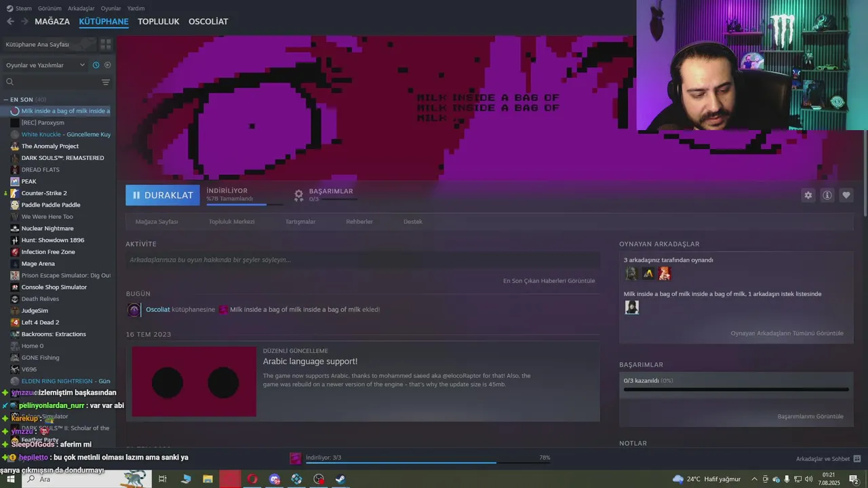The height and width of the screenshot is (488, 868).
Task: Switch to the KÜTÜPHANE tab
Action: [104, 22]
